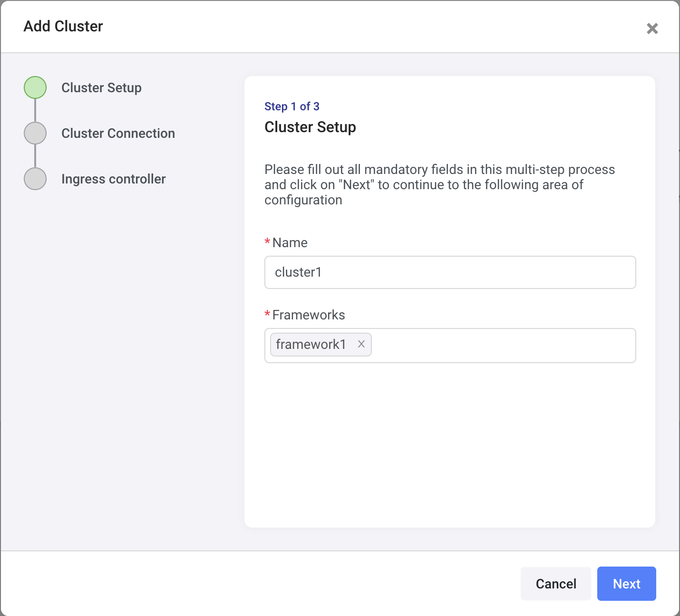This screenshot has height=616, width=680.
Task: Open the Frameworks multi-select field
Action: tap(502, 346)
